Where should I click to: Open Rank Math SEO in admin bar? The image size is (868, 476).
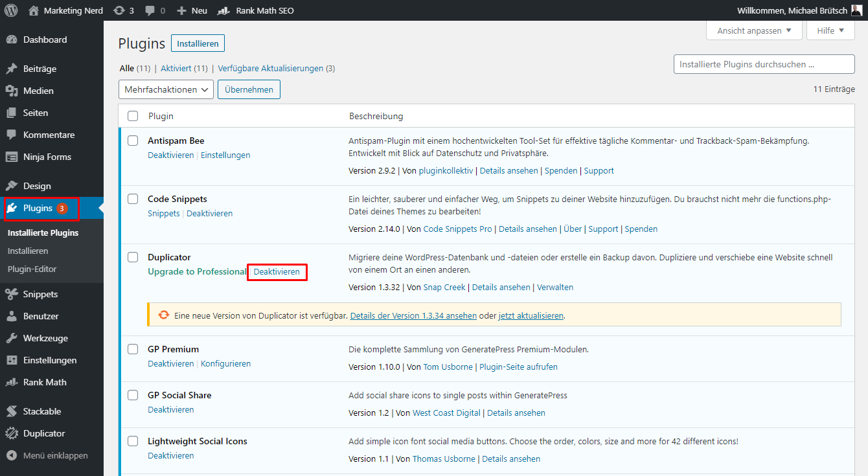pyautogui.click(x=255, y=10)
